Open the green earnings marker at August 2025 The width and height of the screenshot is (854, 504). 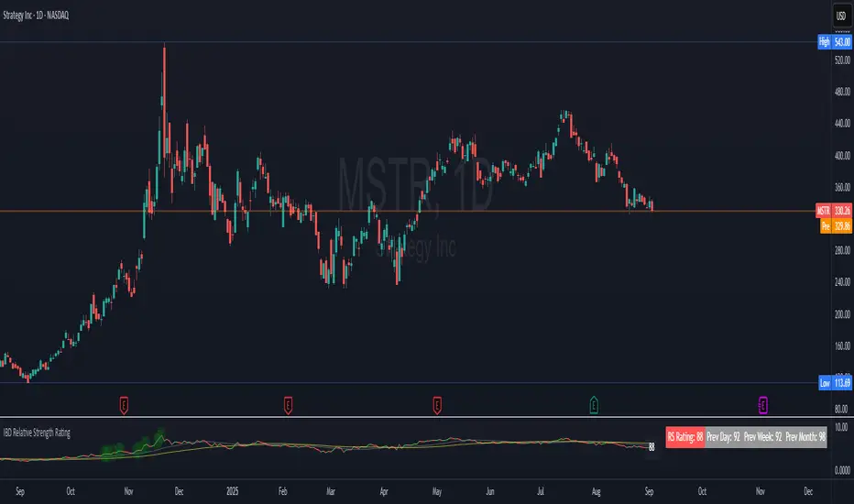594,405
